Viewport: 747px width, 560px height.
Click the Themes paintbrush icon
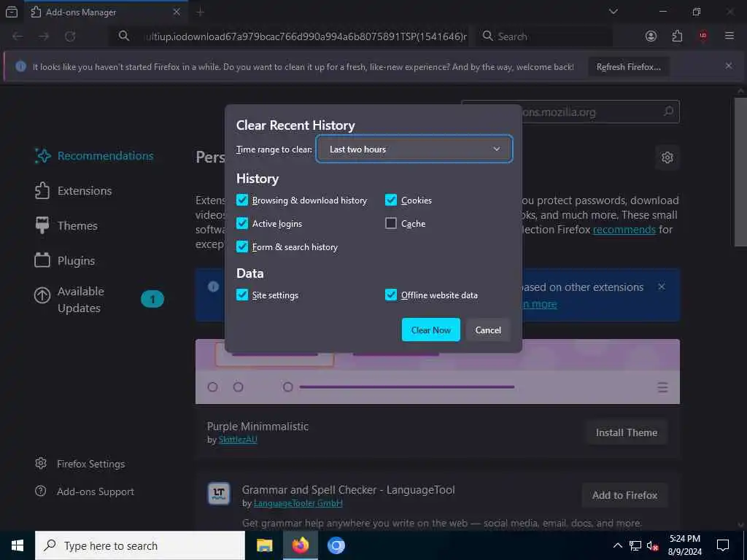[x=42, y=225]
